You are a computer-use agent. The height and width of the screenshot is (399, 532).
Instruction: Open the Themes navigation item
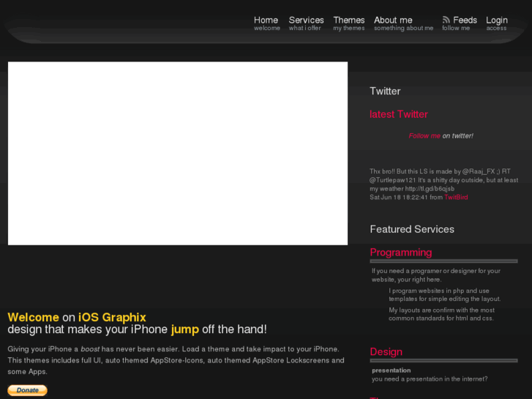tap(348, 23)
